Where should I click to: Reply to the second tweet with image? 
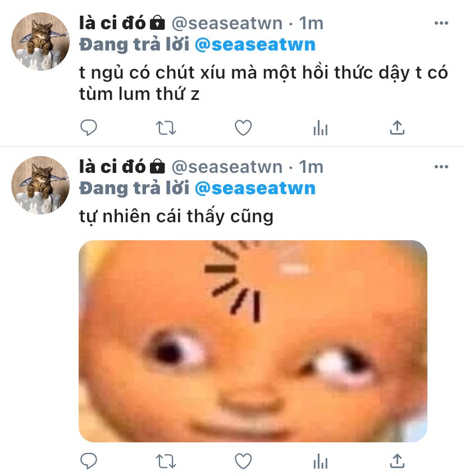pyautogui.click(x=88, y=461)
